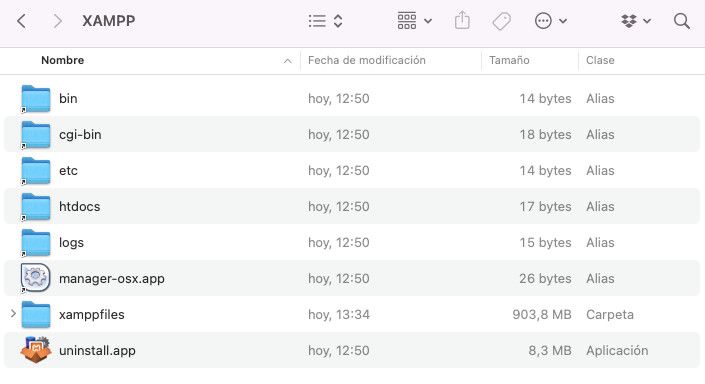Select the uninstall.app installer icon
Viewport: 705px width, 384px height.
(x=36, y=350)
